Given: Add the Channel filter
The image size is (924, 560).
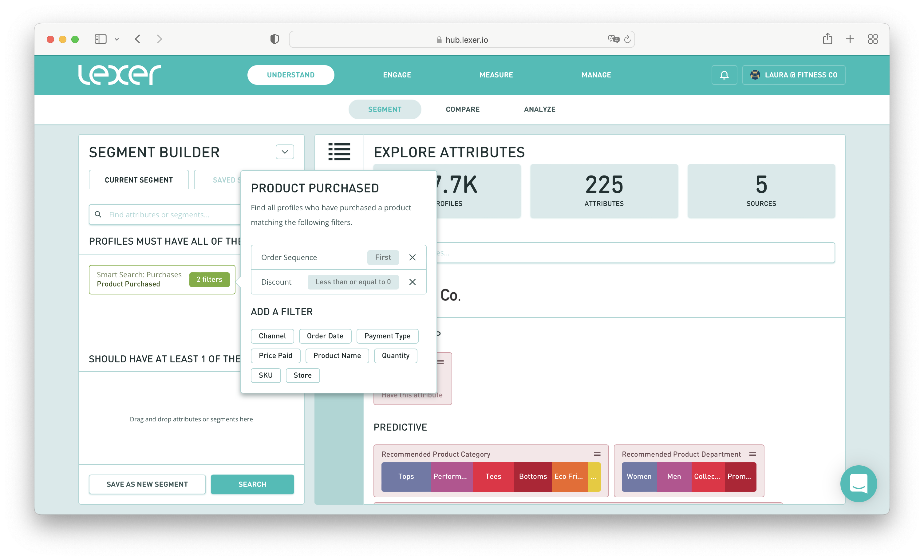Looking at the screenshot, I should click(x=272, y=336).
